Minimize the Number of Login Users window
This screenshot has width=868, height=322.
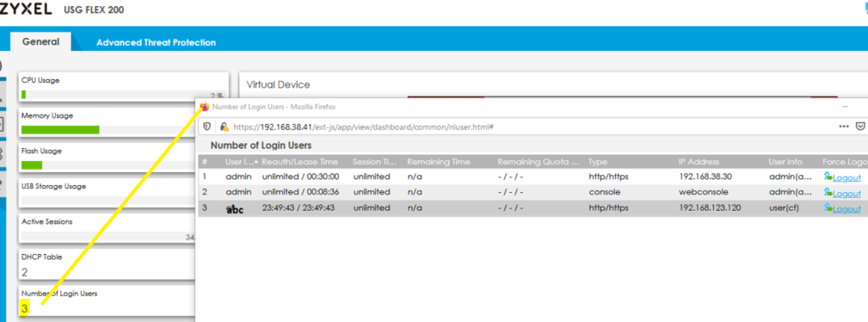click(x=845, y=106)
